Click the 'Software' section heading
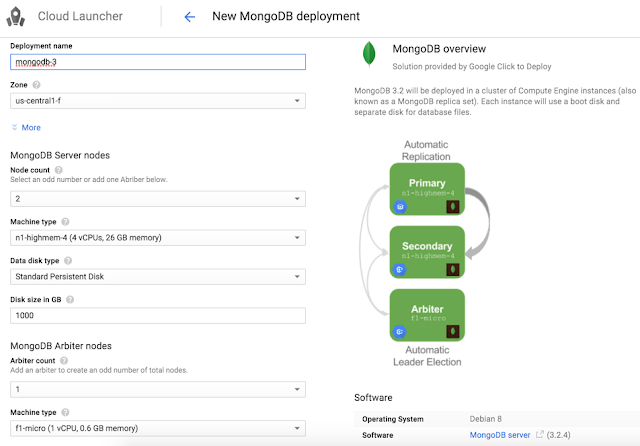This screenshot has height=446, width=640. click(x=373, y=398)
